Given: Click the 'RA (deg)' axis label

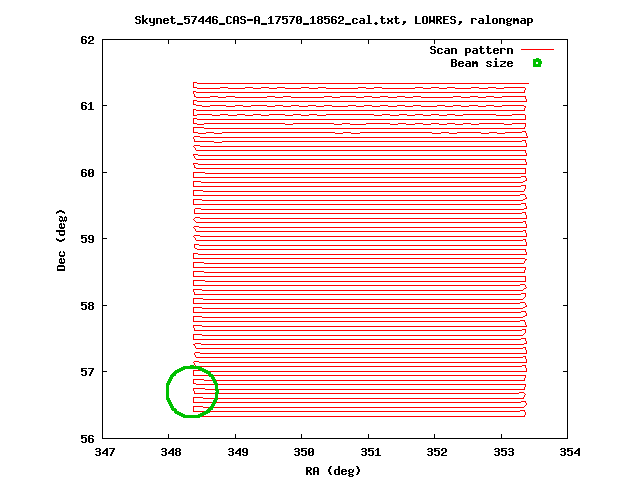Looking at the screenshot, I should (333, 471).
